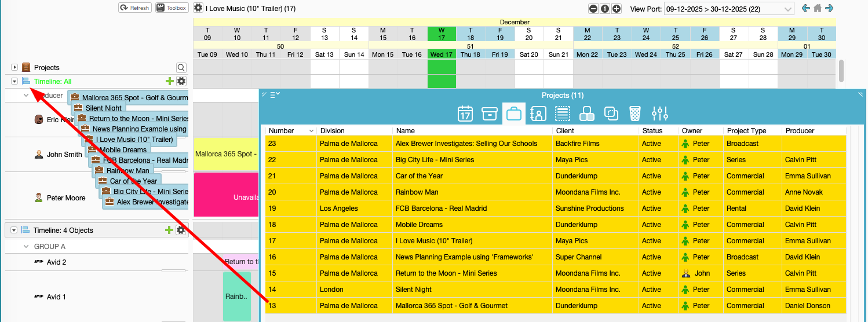Click Daniel Donson producer cell
The height and width of the screenshot is (322, 868).
[x=814, y=306]
